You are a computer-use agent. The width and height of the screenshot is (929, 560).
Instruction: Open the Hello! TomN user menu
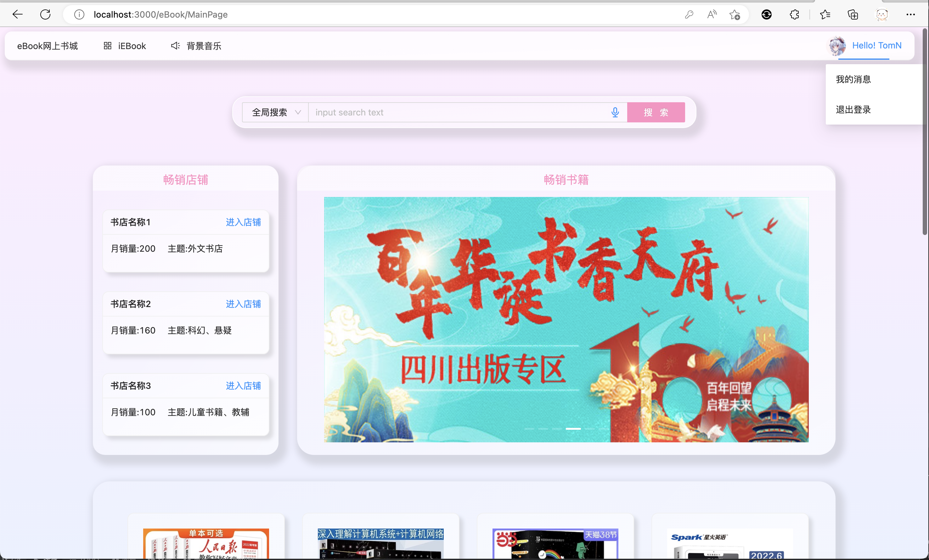click(x=877, y=45)
